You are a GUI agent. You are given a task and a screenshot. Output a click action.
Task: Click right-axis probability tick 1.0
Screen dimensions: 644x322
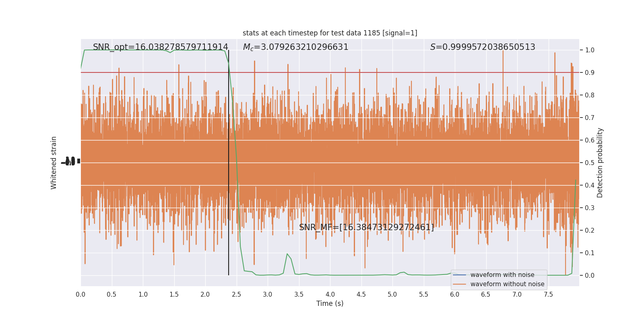590,50
